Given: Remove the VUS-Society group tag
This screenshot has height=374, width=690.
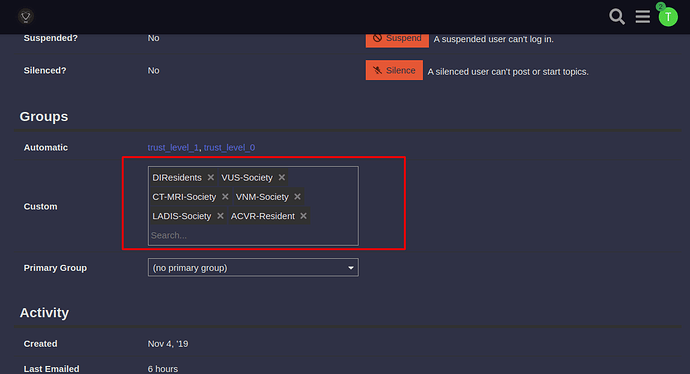Looking at the screenshot, I should tap(282, 177).
